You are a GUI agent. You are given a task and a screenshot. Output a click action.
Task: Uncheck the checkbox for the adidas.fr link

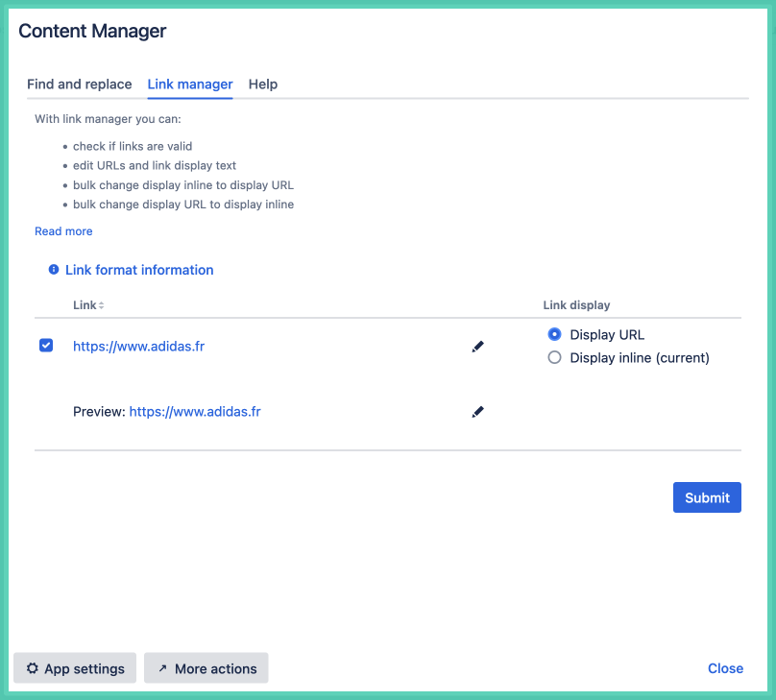click(x=46, y=346)
